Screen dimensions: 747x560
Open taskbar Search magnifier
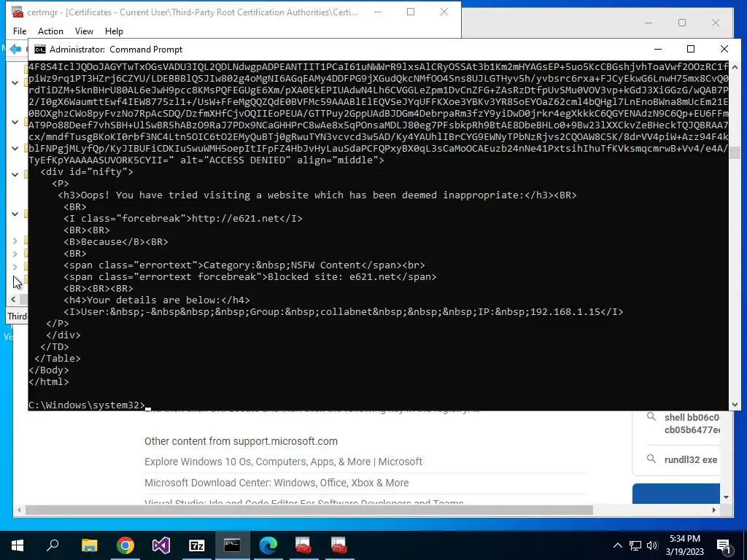[x=53, y=545]
